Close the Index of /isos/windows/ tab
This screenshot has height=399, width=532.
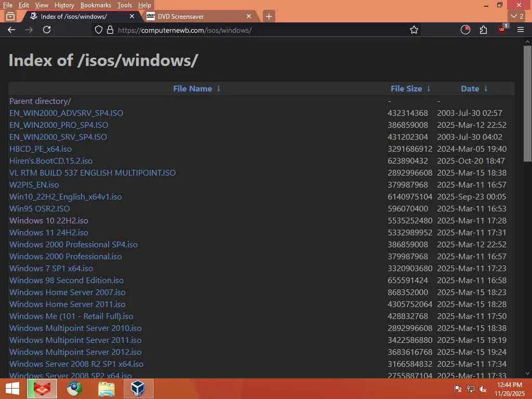click(132, 16)
